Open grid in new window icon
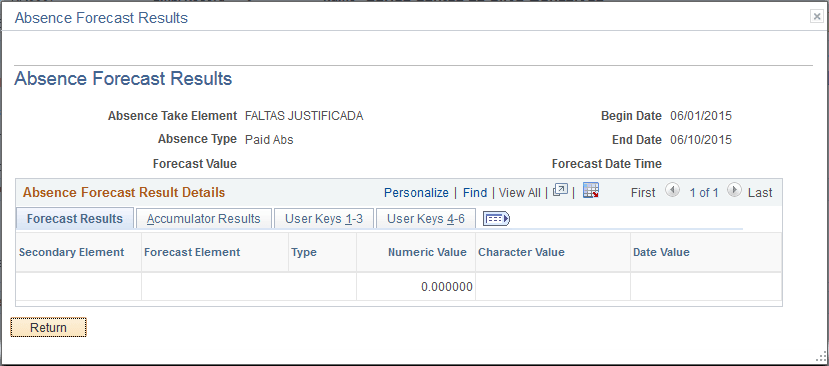829x366 pixels. 560,190
